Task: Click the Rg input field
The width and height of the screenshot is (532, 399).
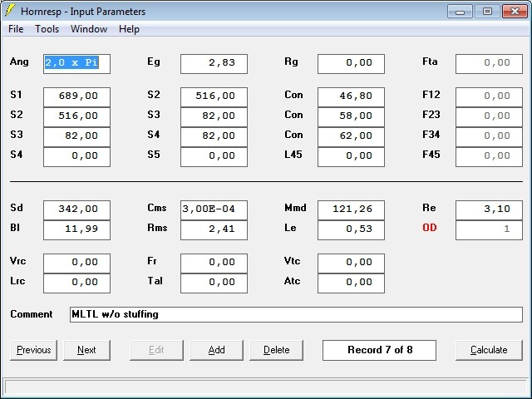Action: [x=351, y=64]
